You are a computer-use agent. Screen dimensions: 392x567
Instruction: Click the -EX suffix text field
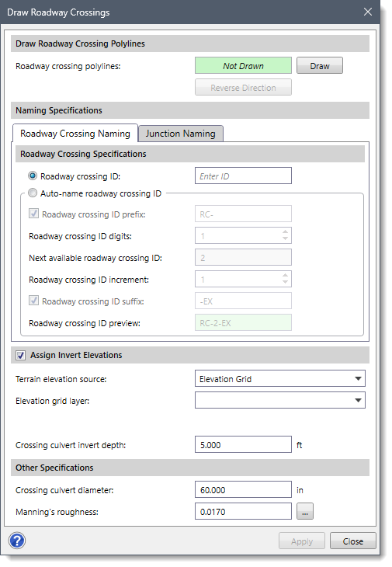243,301
